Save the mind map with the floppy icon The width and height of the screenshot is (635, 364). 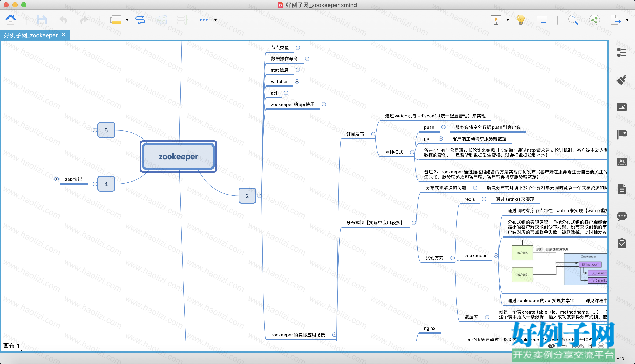(x=42, y=20)
